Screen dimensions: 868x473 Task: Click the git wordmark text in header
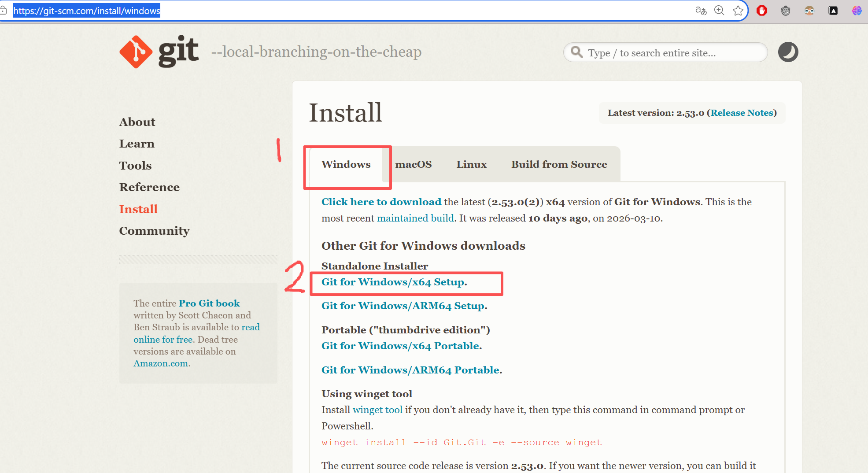(178, 51)
